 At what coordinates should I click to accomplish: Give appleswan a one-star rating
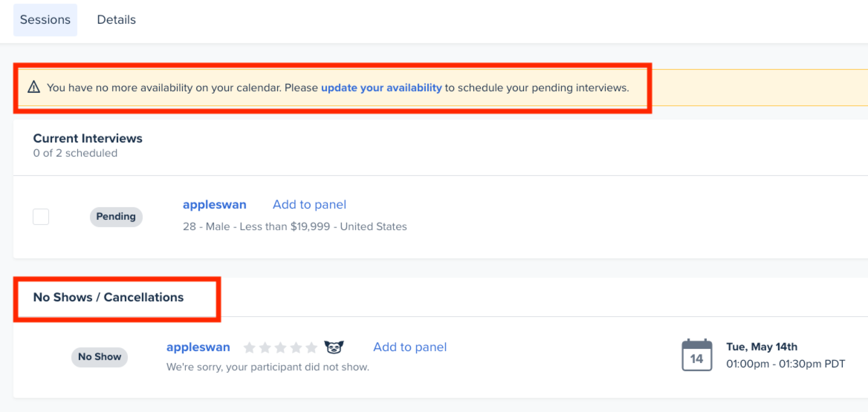tap(250, 347)
